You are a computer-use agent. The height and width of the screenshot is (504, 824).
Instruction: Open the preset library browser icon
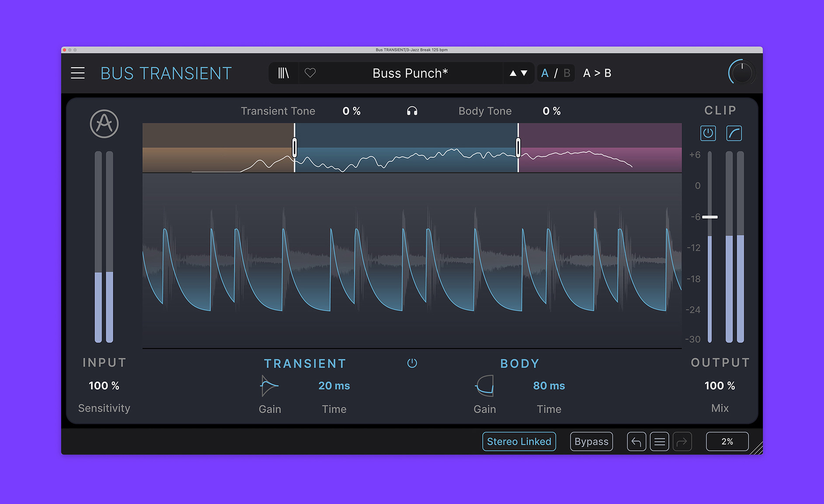pyautogui.click(x=283, y=73)
